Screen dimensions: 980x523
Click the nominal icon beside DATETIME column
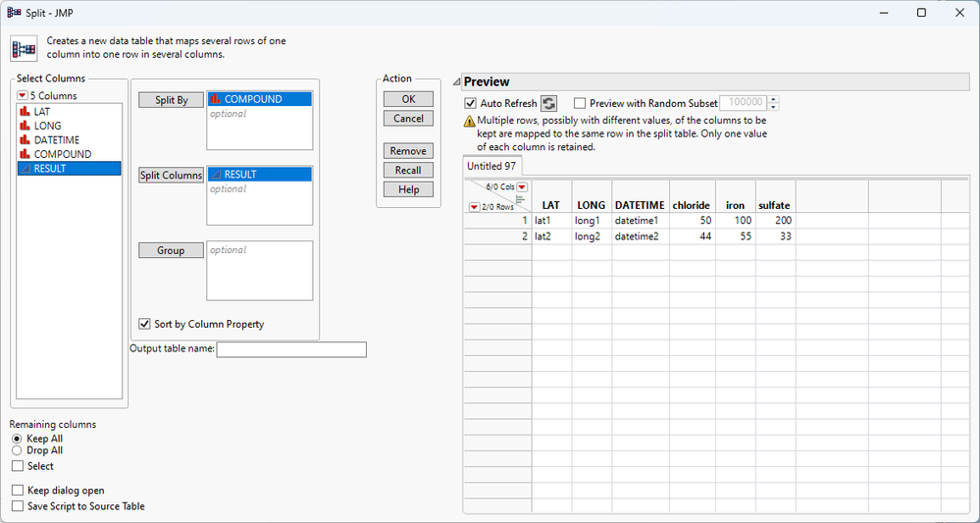(x=25, y=140)
